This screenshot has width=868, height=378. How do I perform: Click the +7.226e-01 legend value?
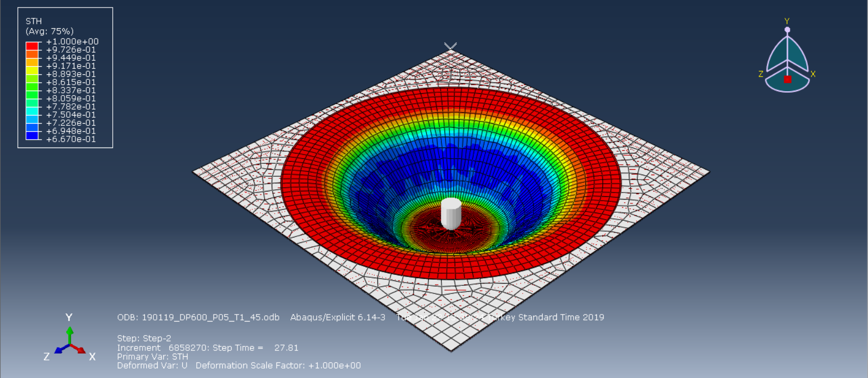pyautogui.click(x=71, y=123)
